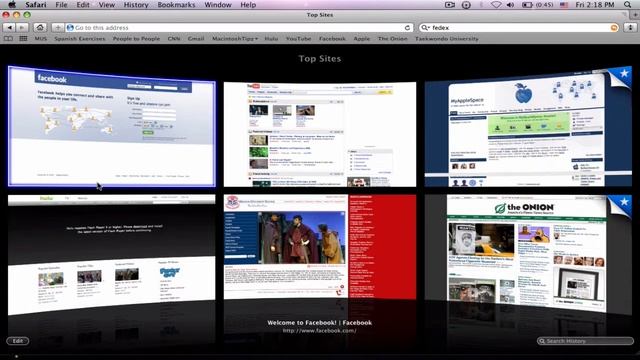Open the CNN bookmark
The height and width of the screenshot is (360, 640).
click(x=174, y=39)
